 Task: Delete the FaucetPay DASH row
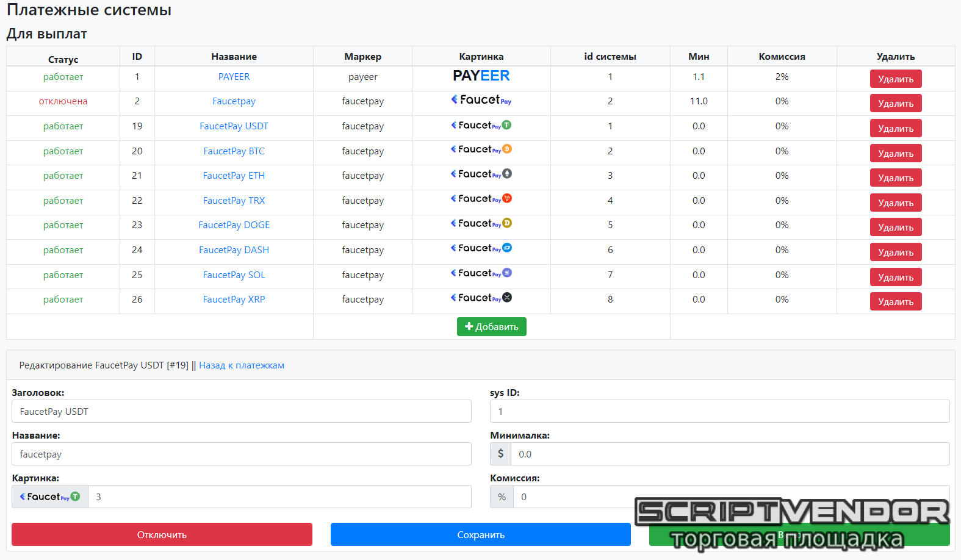click(x=896, y=252)
